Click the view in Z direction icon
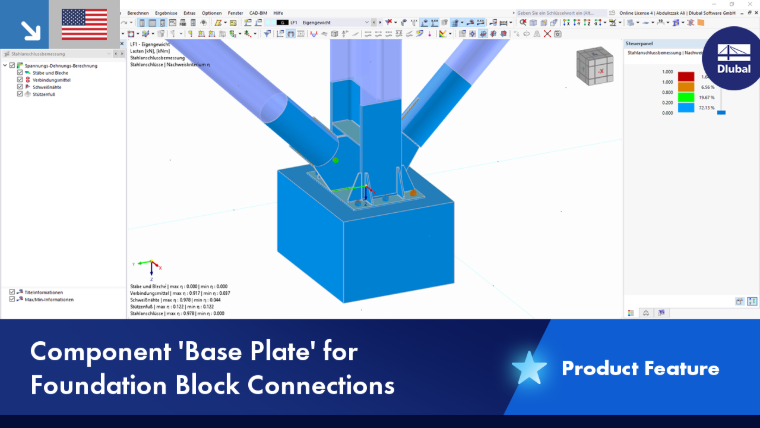Screen dimensions: 760x428 click(x=586, y=22)
